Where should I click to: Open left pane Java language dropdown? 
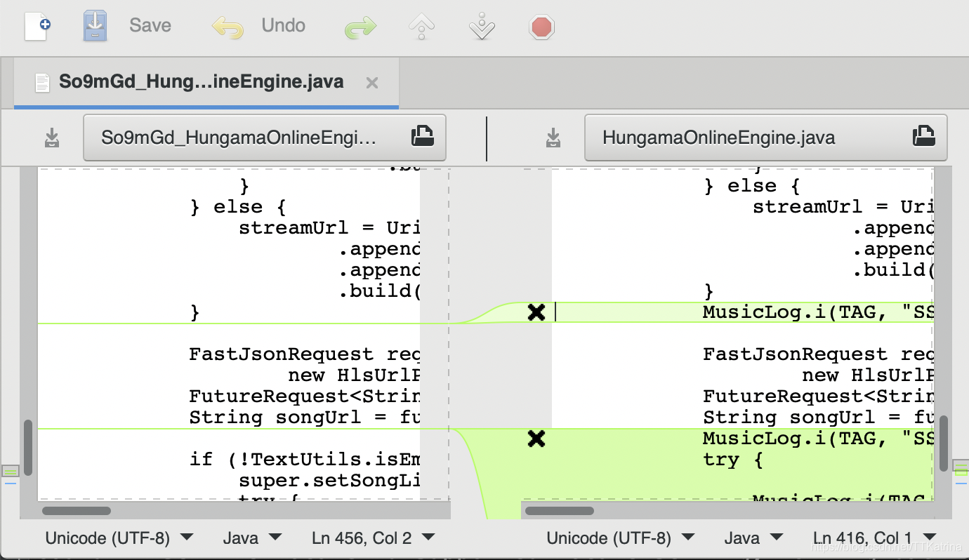click(x=252, y=538)
